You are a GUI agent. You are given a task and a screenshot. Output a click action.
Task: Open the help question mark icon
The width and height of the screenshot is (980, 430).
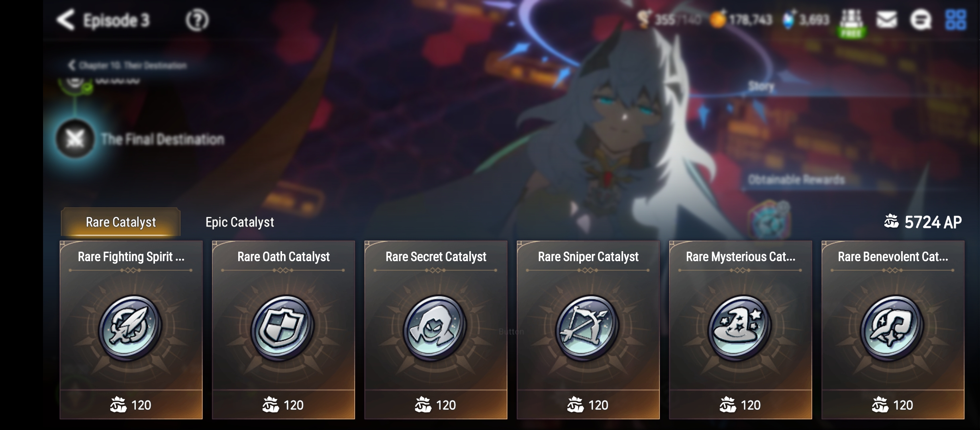point(197,20)
